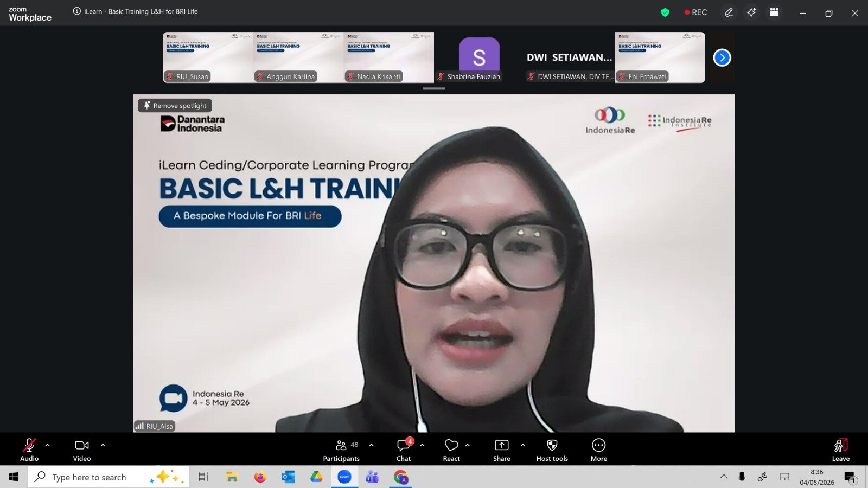Click the 'Type here to search' taskbar box
The image size is (868, 488).
point(108,477)
